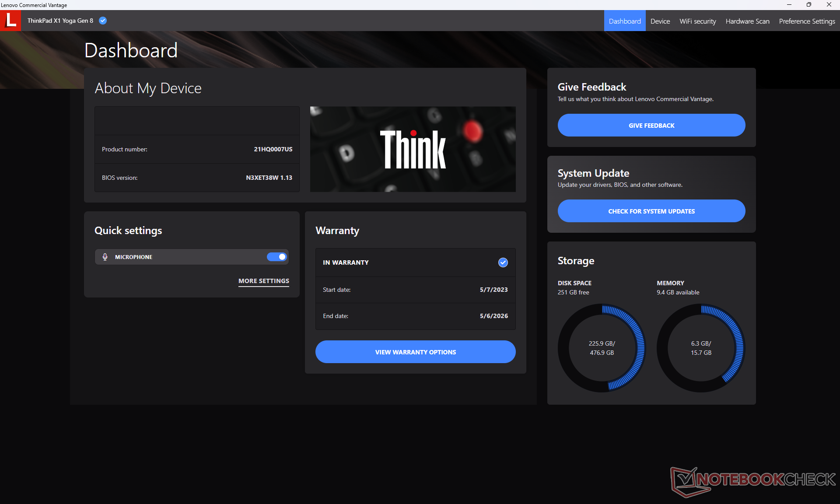The image size is (840, 504).
Task: Click the In Warranty checkmark badge
Action: coord(503,262)
